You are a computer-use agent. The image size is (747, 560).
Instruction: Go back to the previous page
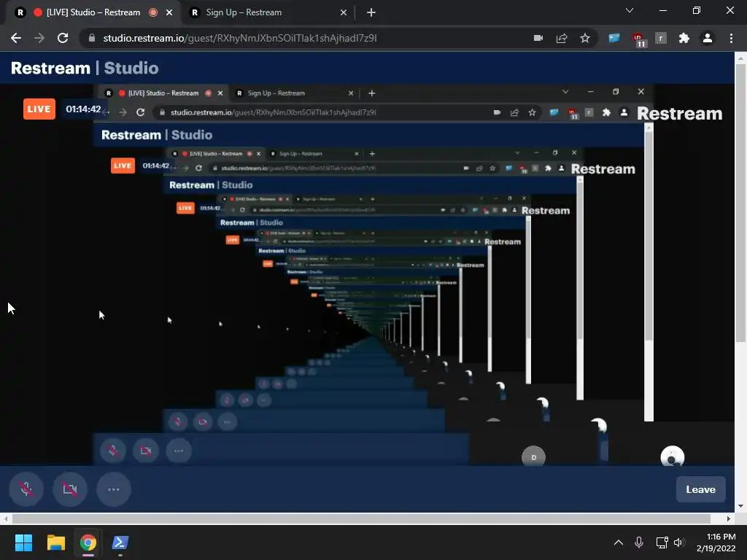(x=16, y=38)
